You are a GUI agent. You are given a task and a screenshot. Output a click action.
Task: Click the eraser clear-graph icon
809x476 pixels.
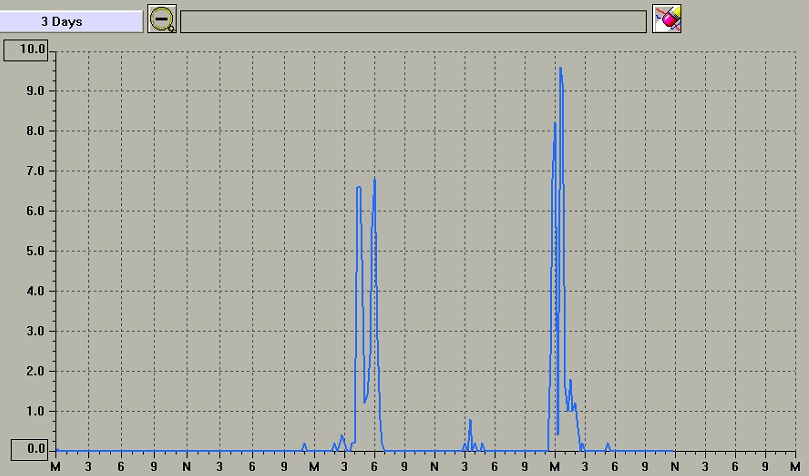point(666,19)
